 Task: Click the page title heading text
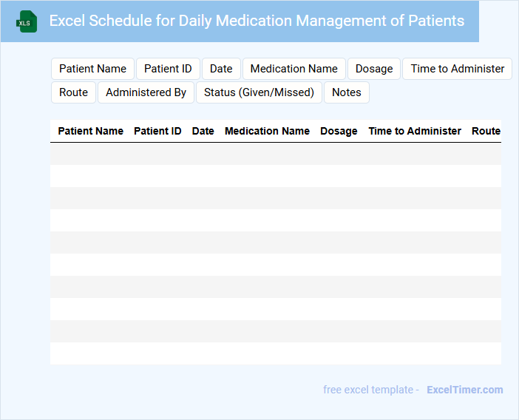(257, 21)
